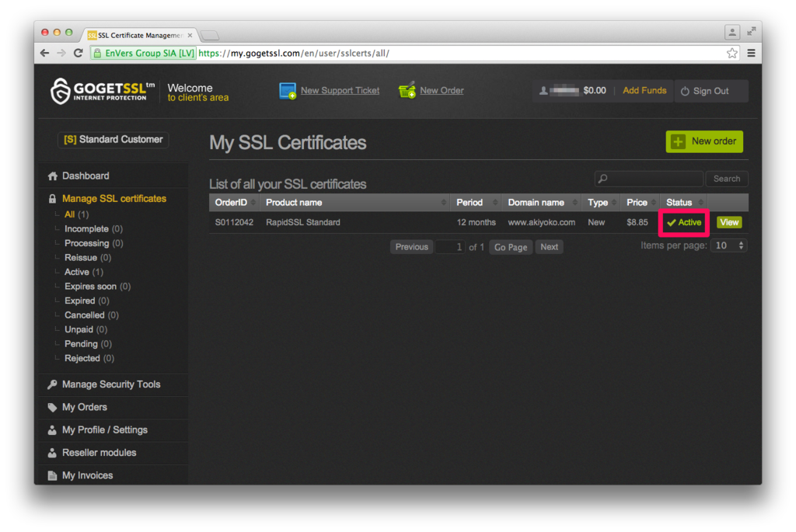The height and width of the screenshot is (532, 796).
Task: Open the Chrome hamburger menu
Action: [752, 53]
